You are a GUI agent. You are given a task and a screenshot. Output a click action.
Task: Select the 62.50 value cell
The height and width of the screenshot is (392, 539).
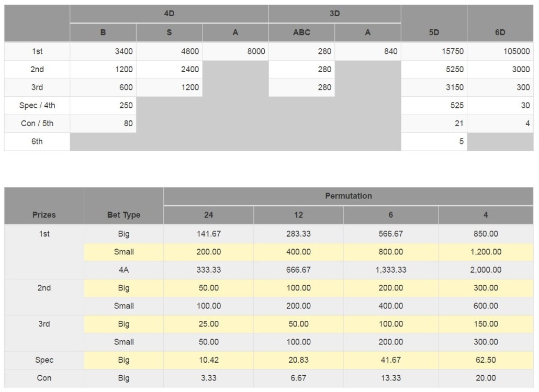click(486, 360)
